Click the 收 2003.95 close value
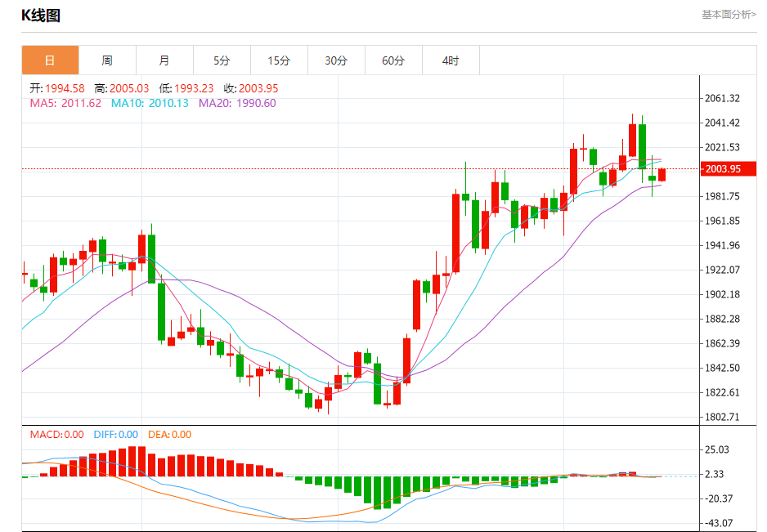This screenshot has height=532, width=767. pyautogui.click(x=250, y=88)
